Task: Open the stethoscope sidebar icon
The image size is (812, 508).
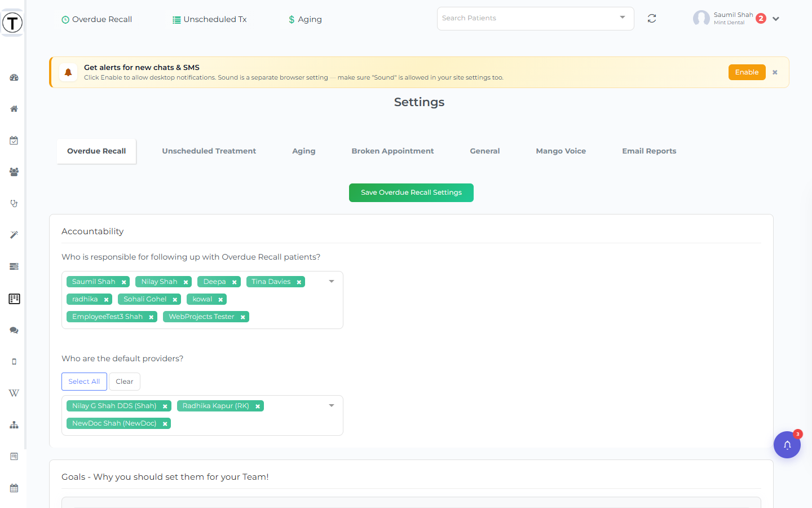Action: pos(14,204)
